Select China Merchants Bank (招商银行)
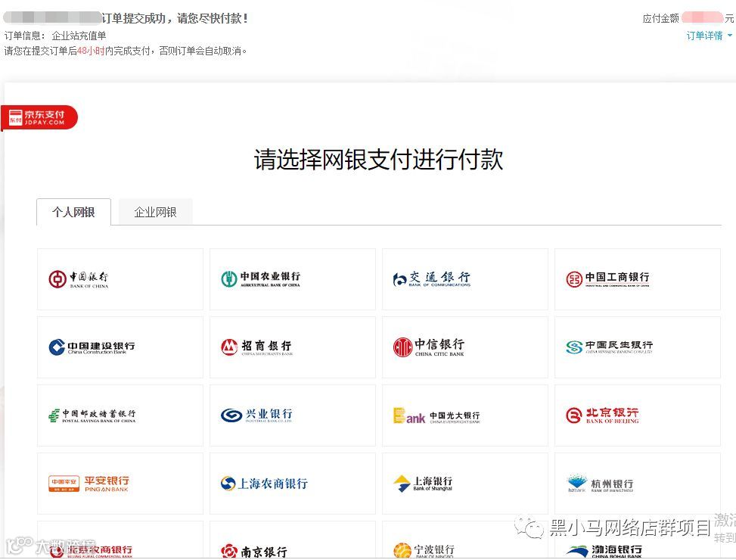The image size is (736, 560). coord(293,347)
